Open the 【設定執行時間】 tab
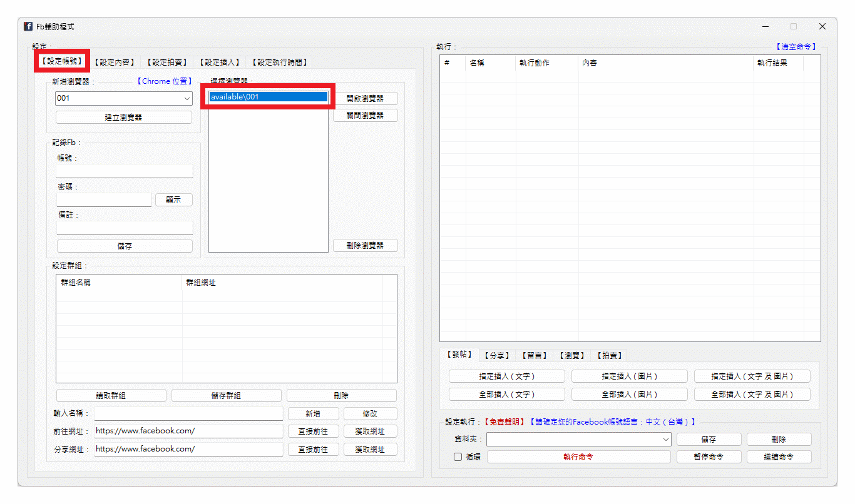This screenshot has width=855, height=504. pyautogui.click(x=281, y=61)
